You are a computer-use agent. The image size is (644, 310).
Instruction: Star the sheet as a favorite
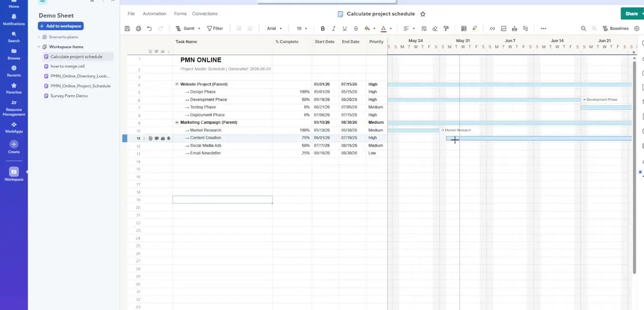[423, 14]
